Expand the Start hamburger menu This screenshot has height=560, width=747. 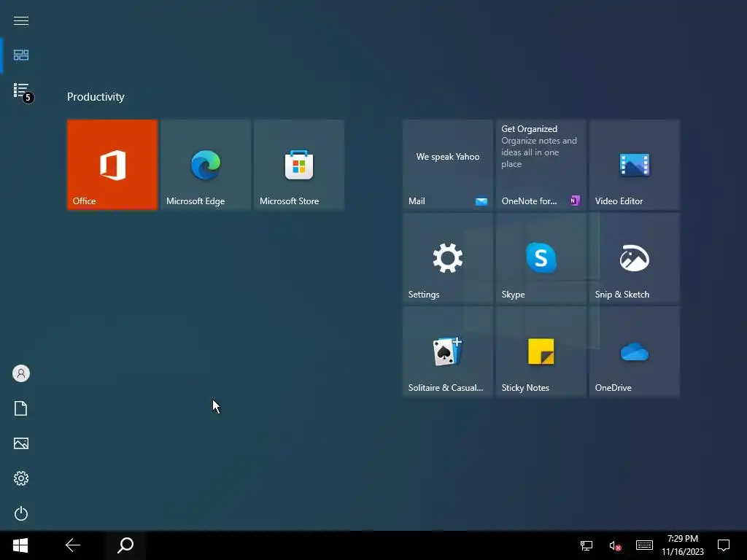point(21,20)
